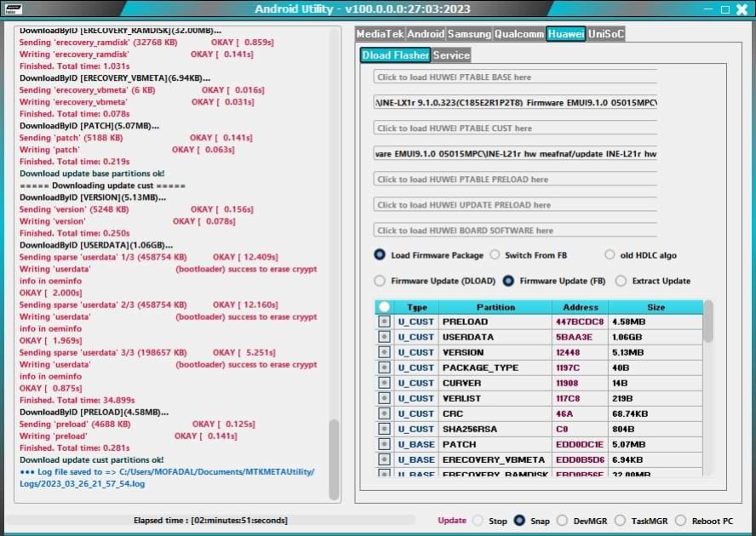This screenshot has height=536, width=756.
Task: Select the VERSION partition row checkbox
Action: pos(385,352)
